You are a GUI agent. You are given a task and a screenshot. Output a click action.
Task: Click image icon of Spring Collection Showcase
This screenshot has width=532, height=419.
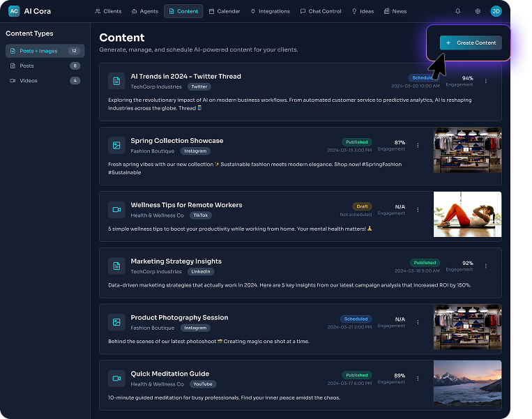(116, 145)
